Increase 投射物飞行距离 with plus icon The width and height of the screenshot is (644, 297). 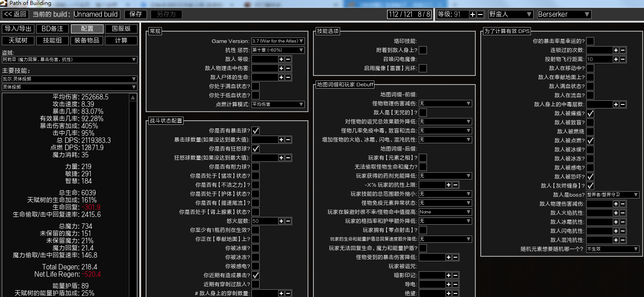coord(616,59)
